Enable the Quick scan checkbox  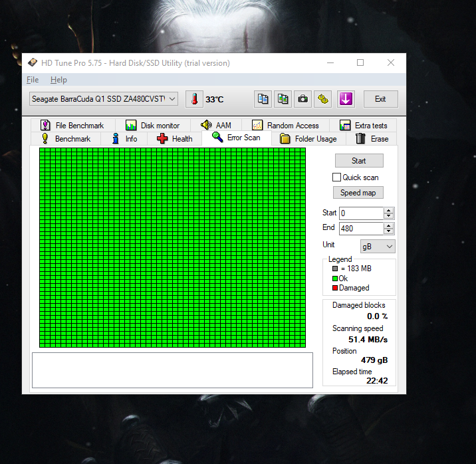pyautogui.click(x=336, y=177)
